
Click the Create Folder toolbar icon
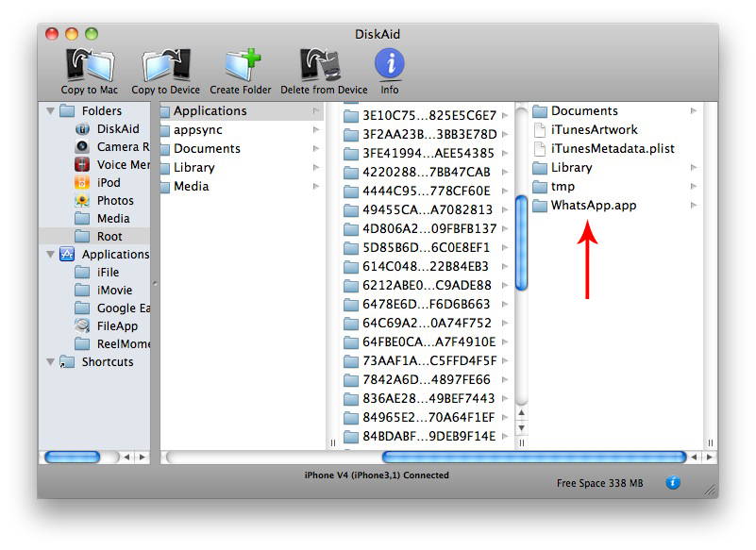pos(240,65)
